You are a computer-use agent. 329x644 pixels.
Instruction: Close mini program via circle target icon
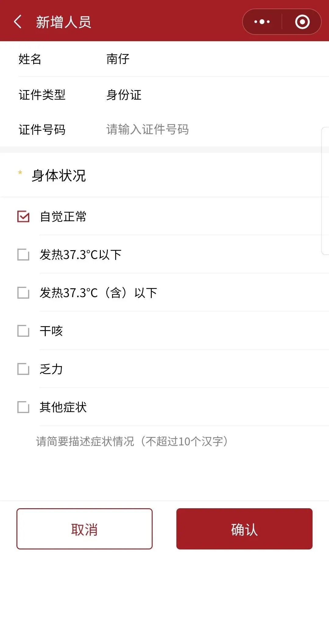pos(302,22)
